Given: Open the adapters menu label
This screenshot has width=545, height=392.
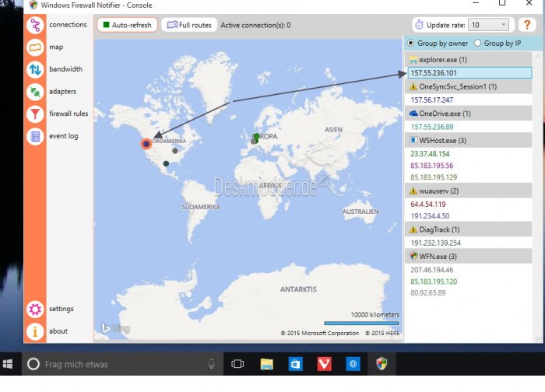Looking at the screenshot, I should (62, 91).
